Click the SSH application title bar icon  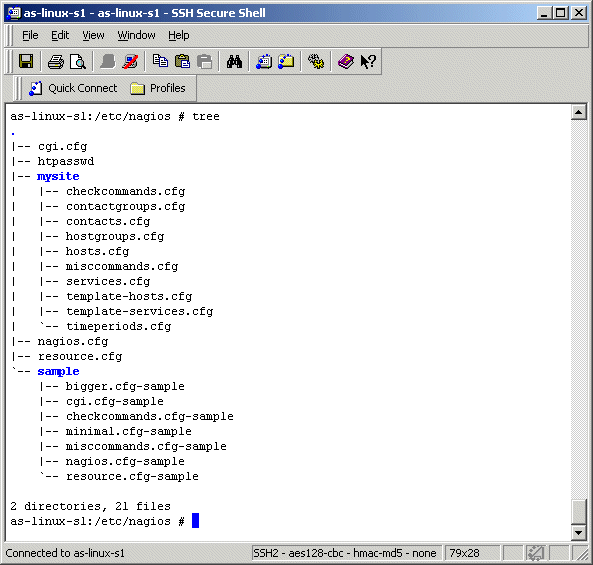tap(14, 13)
